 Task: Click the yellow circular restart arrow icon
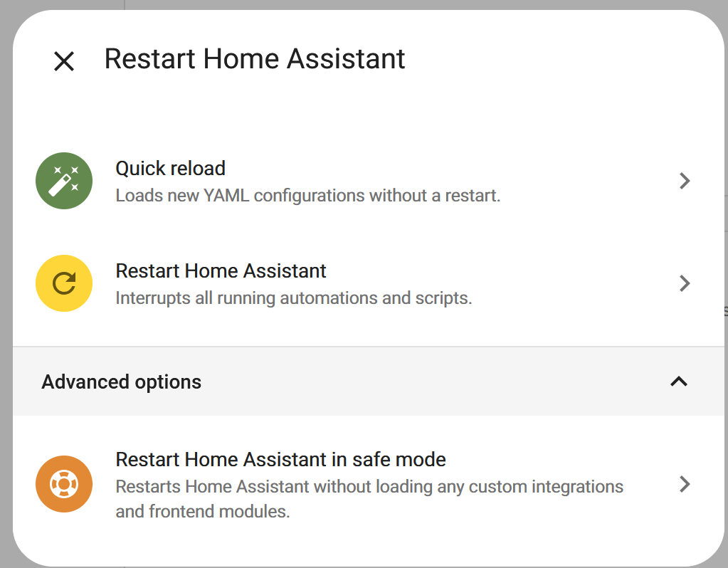64,283
